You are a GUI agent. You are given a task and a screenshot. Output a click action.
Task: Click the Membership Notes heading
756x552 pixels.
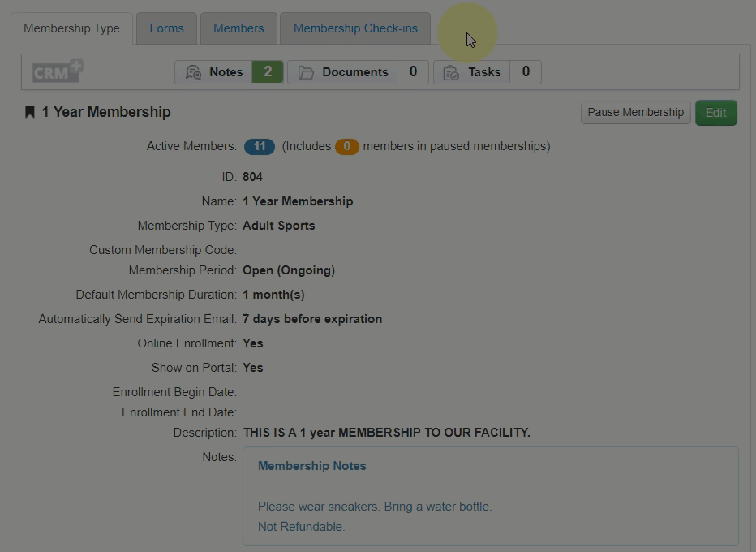click(311, 466)
